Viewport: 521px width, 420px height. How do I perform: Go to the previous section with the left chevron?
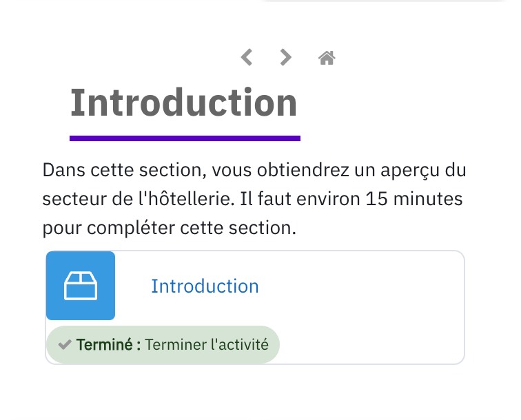click(247, 57)
